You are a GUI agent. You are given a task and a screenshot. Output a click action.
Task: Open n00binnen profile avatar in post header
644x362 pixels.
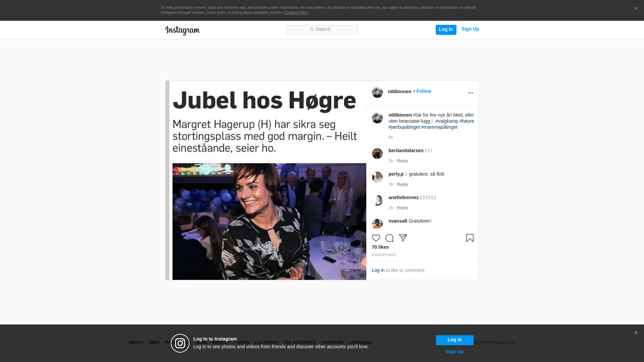pyautogui.click(x=377, y=93)
